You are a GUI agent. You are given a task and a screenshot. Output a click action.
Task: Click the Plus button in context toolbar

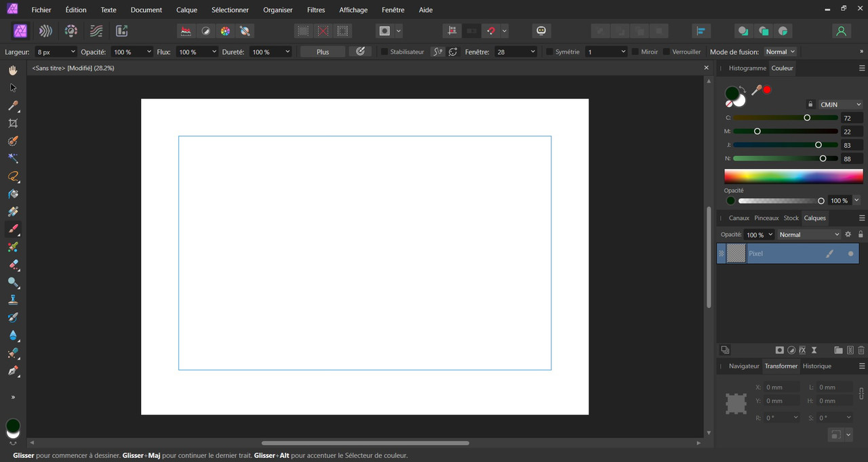(x=323, y=52)
